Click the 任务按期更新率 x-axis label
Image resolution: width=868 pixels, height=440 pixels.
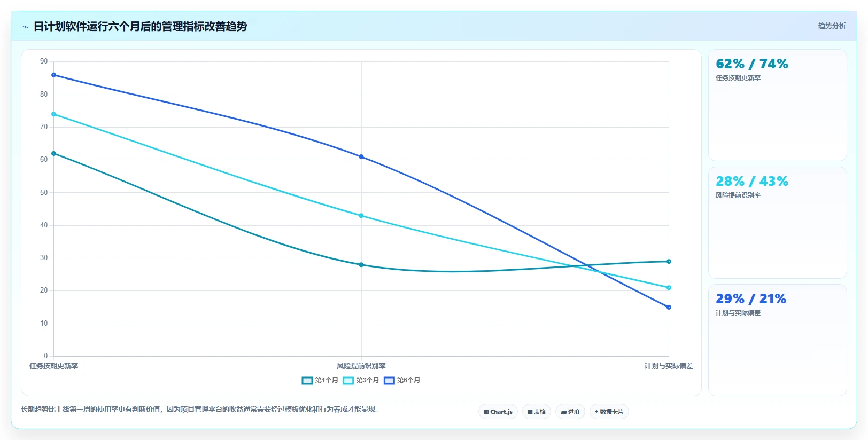53,366
